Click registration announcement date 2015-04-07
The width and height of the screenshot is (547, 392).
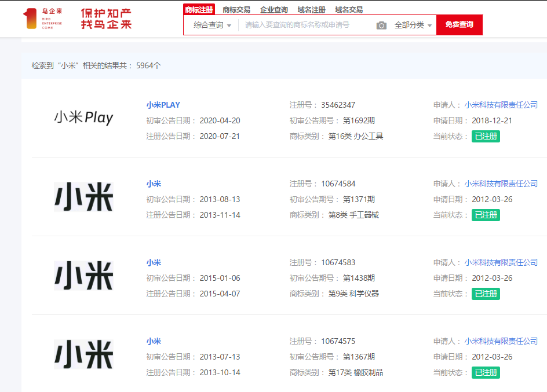coord(220,294)
